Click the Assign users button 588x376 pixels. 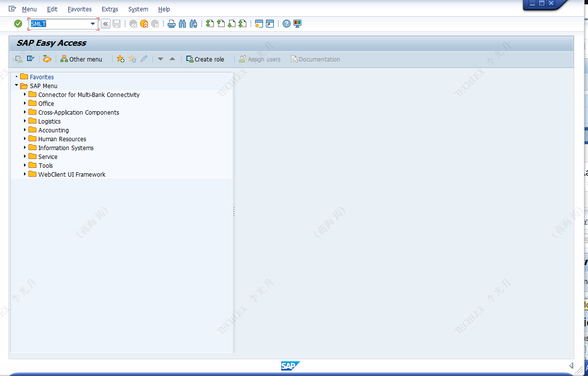click(x=260, y=59)
